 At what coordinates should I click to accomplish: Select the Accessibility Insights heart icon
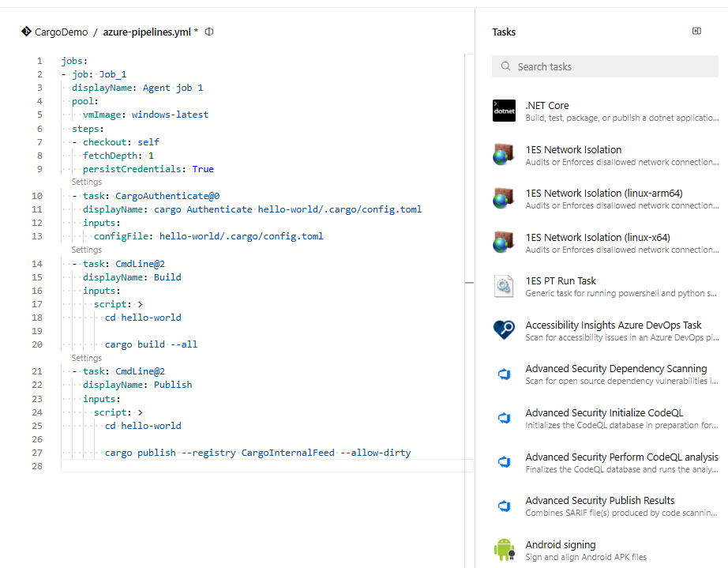point(504,329)
